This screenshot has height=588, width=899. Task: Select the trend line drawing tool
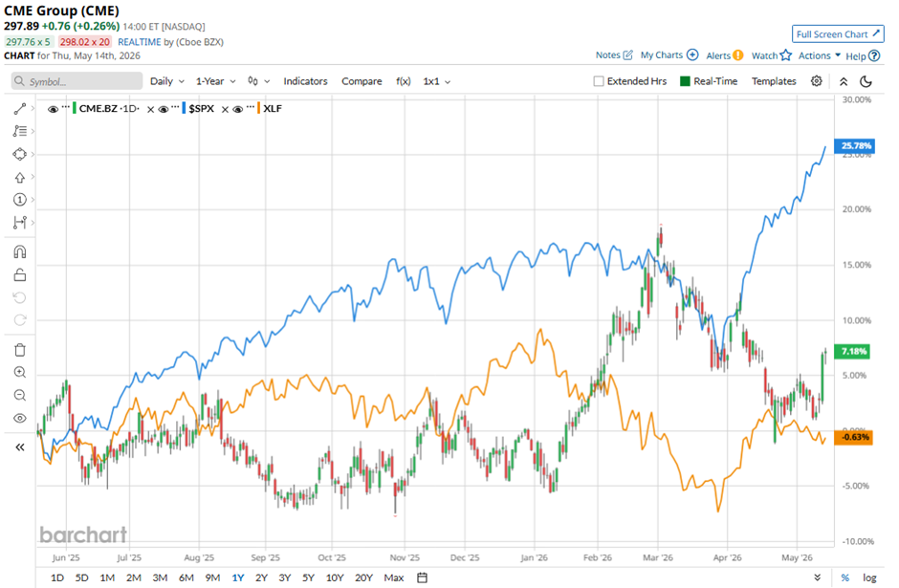[19, 109]
